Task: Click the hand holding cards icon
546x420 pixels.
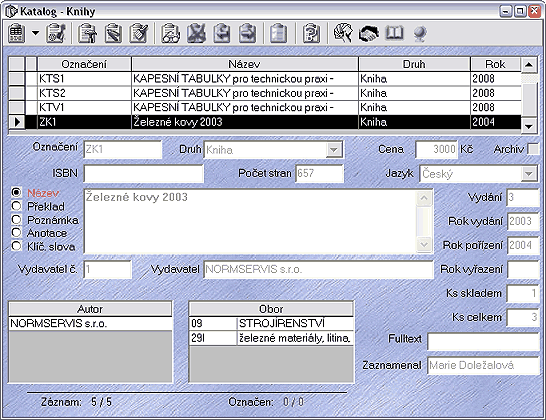Action: [343, 33]
